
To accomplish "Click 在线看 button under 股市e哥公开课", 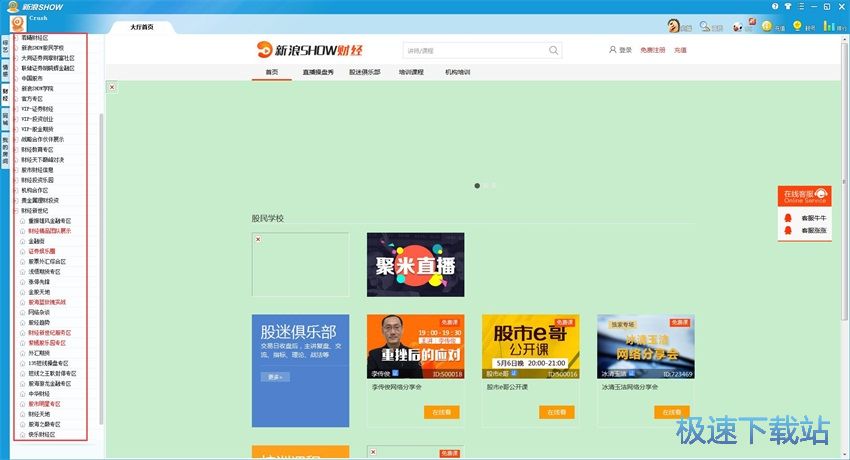I will (557, 412).
